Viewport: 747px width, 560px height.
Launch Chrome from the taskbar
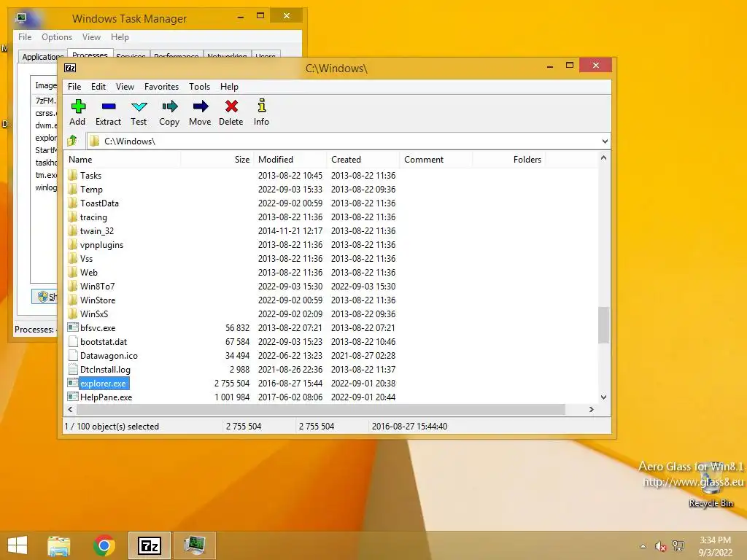pos(104,545)
